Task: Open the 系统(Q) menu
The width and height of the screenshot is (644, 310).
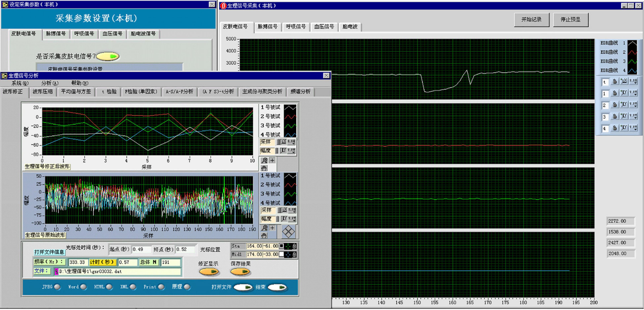Action: click(20, 83)
